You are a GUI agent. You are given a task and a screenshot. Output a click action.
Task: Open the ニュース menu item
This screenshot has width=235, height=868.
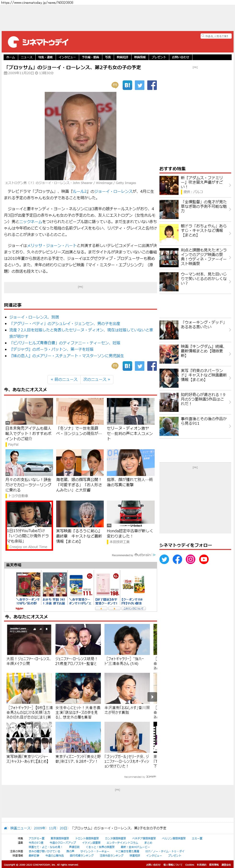tap(27, 57)
